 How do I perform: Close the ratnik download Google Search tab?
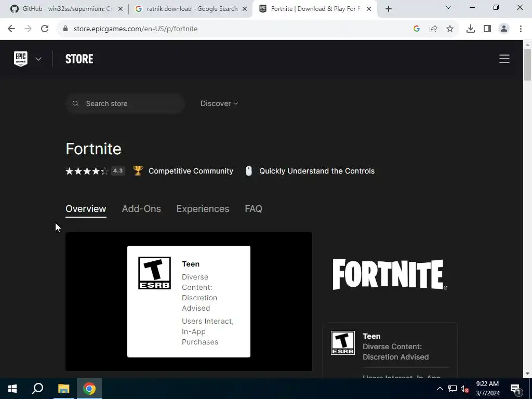point(245,9)
